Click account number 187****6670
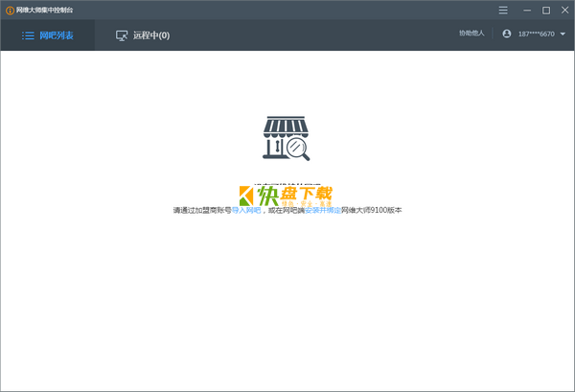Image resolution: width=575 pixels, height=392 pixels. tap(536, 35)
